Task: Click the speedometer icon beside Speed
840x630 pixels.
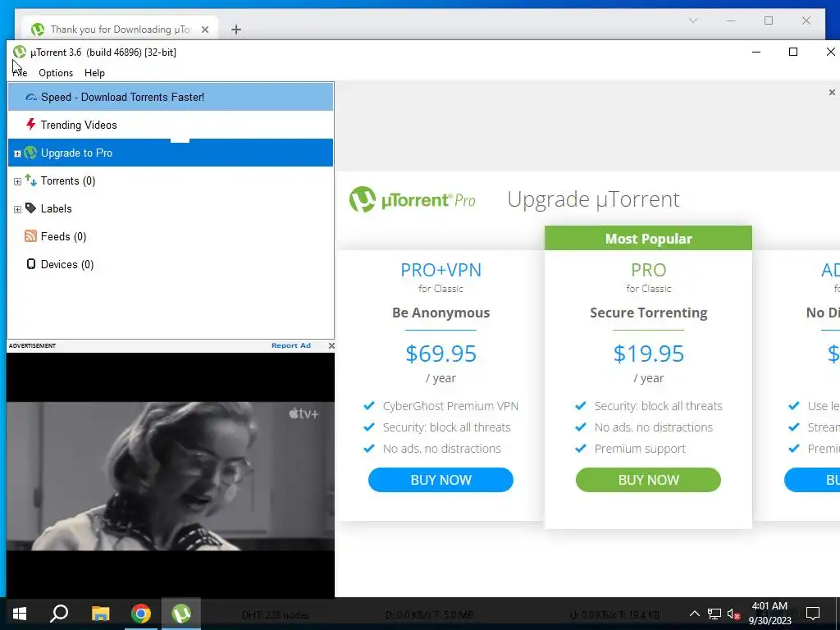Action: 31,97
